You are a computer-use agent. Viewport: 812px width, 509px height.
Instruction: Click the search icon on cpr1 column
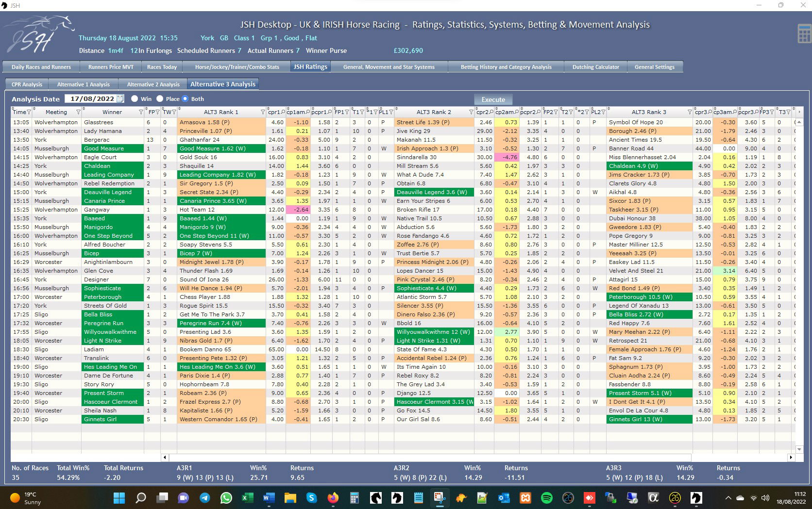(283, 112)
